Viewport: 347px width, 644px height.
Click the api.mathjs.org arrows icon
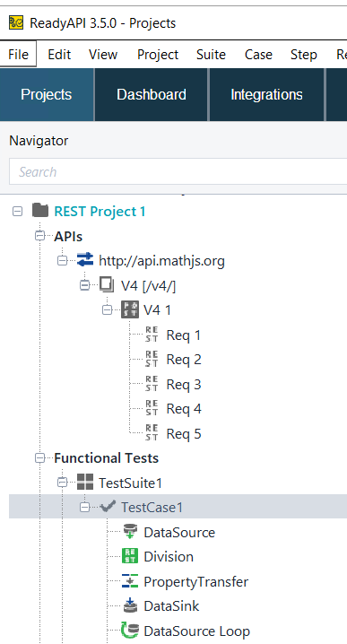(85, 260)
